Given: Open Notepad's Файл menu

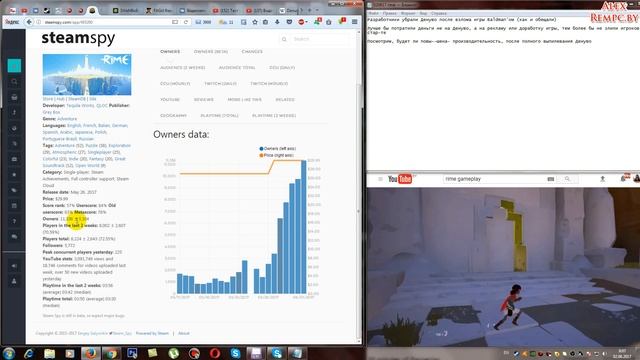Looking at the screenshot, I should point(373,13).
